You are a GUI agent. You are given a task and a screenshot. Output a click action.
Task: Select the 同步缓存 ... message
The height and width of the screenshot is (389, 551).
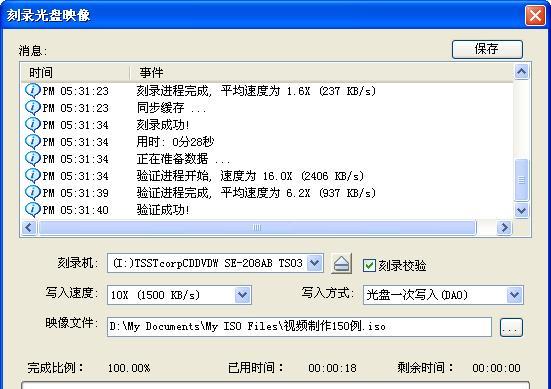[x=171, y=108]
